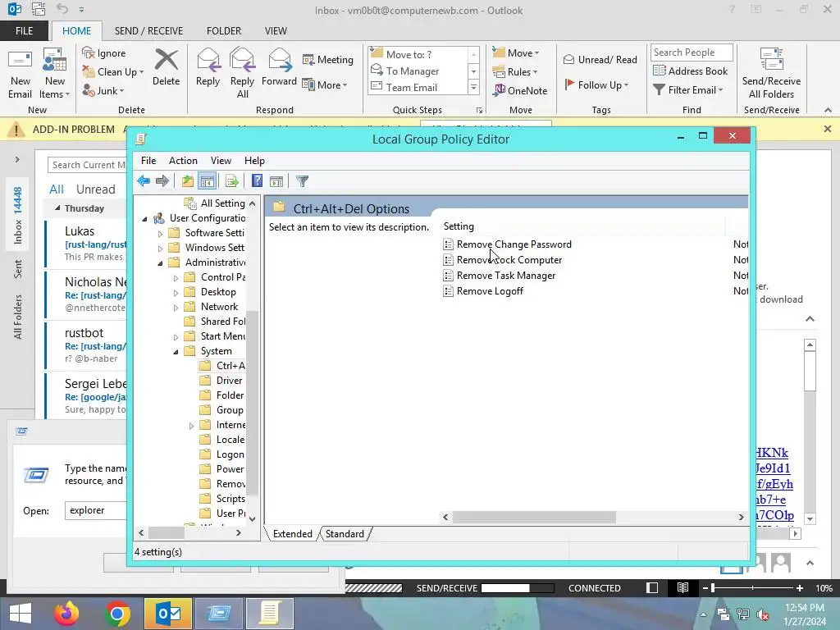Image resolution: width=840 pixels, height=630 pixels.
Task: Select the Driver folder in tree
Action: point(229,381)
